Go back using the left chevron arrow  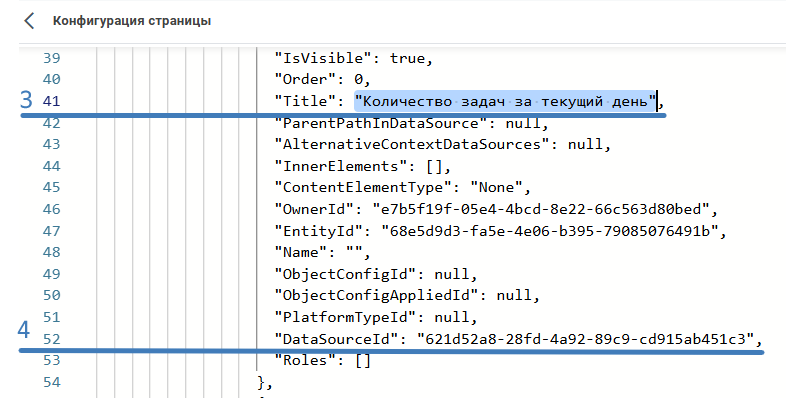29,21
